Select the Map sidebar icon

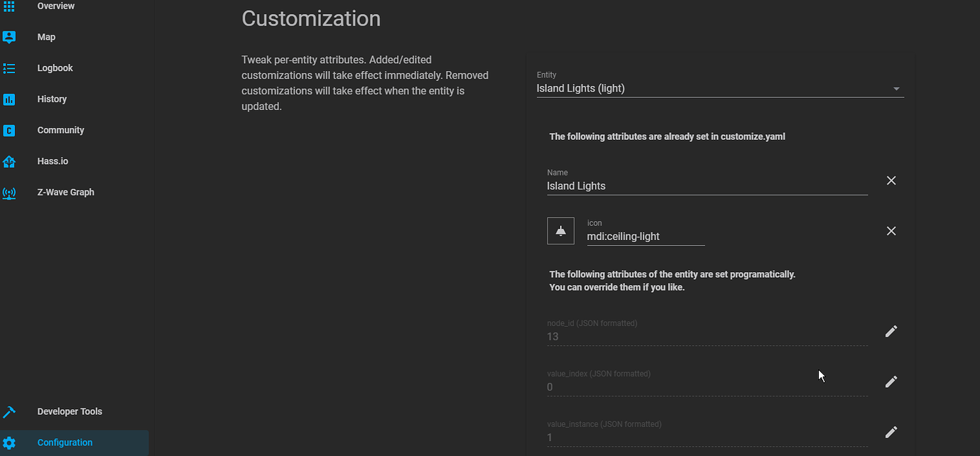(10, 37)
